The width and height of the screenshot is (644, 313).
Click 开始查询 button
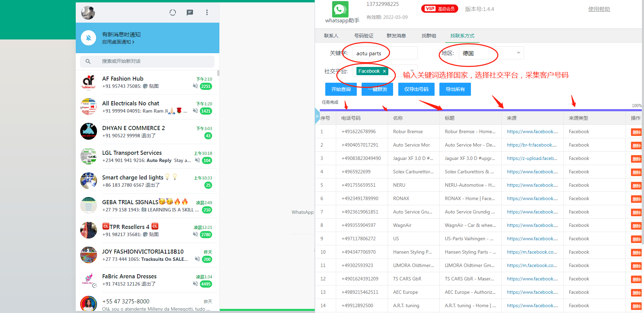pyautogui.click(x=341, y=89)
